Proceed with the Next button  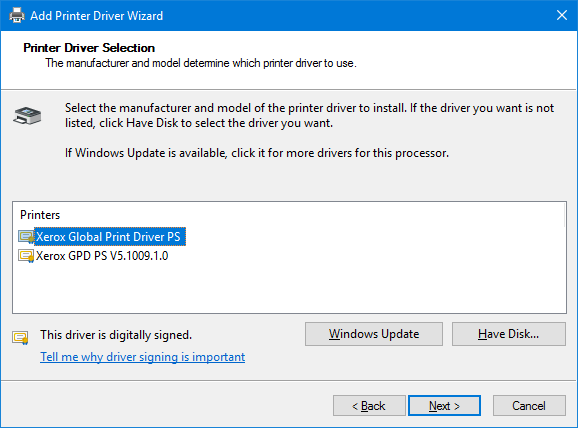pos(444,406)
